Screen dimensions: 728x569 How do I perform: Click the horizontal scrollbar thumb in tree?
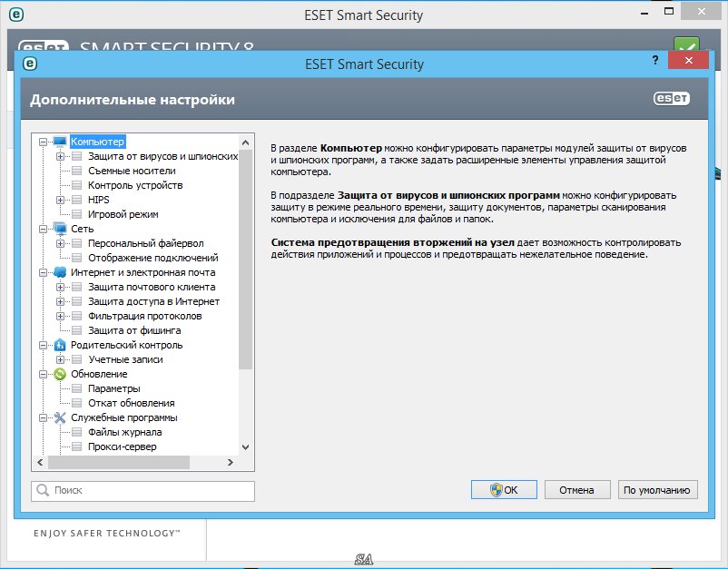119,462
